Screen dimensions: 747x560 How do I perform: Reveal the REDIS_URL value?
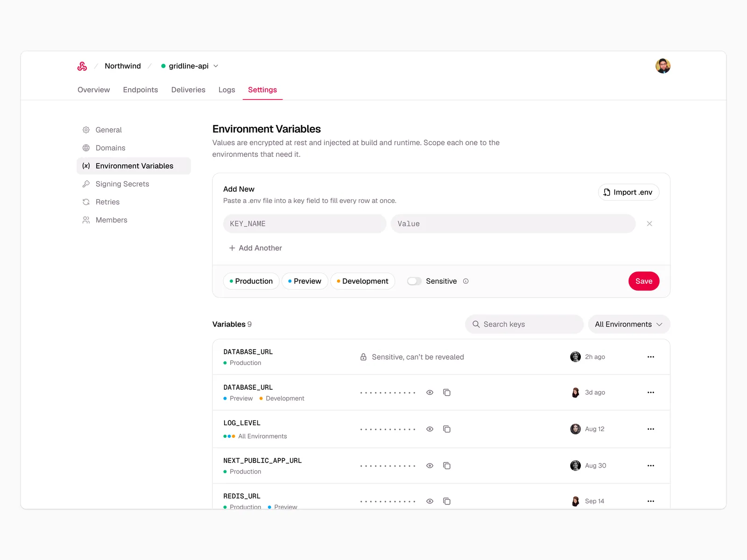pyautogui.click(x=430, y=501)
